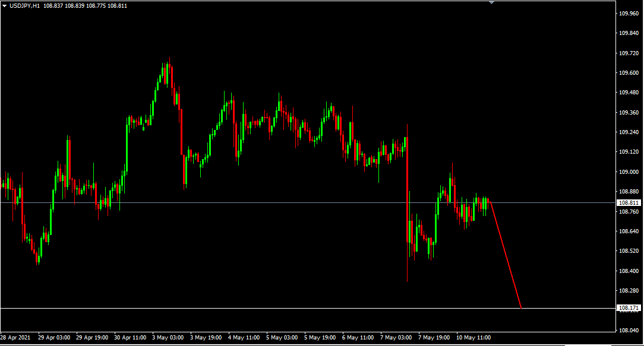Click the 6 May 11:00 time label
The width and height of the screenshot is (644, 346).
[358, 338]
